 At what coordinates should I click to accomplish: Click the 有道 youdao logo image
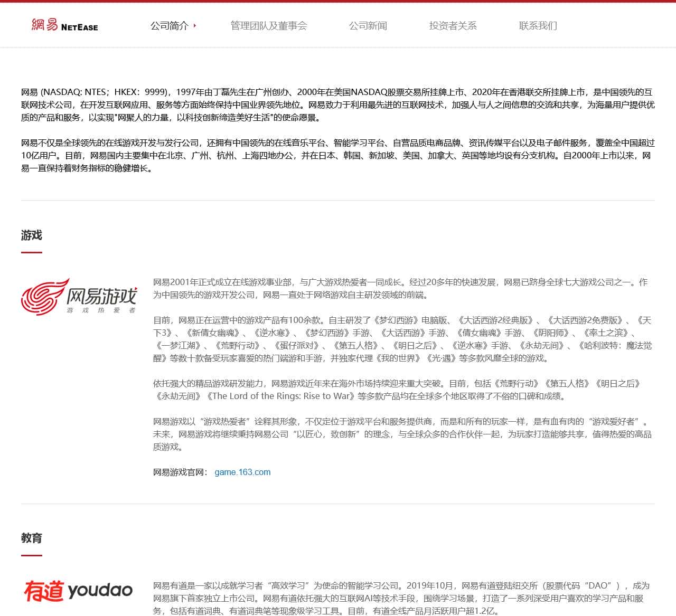[78, 591]
